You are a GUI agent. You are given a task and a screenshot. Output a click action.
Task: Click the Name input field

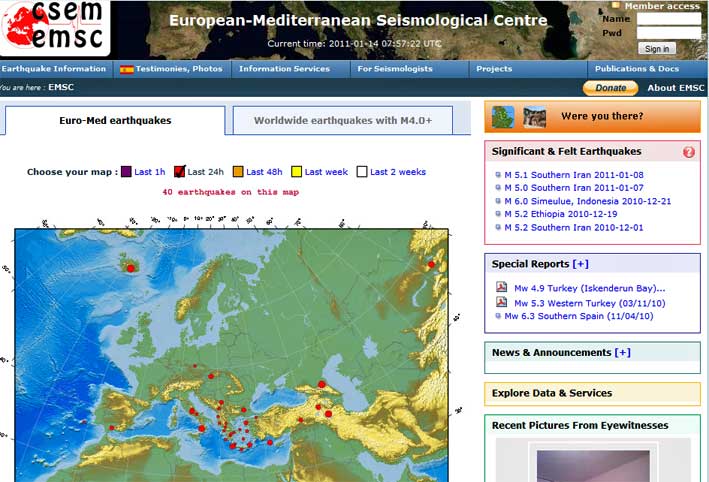pyautogui.click(x=668, y=18)
